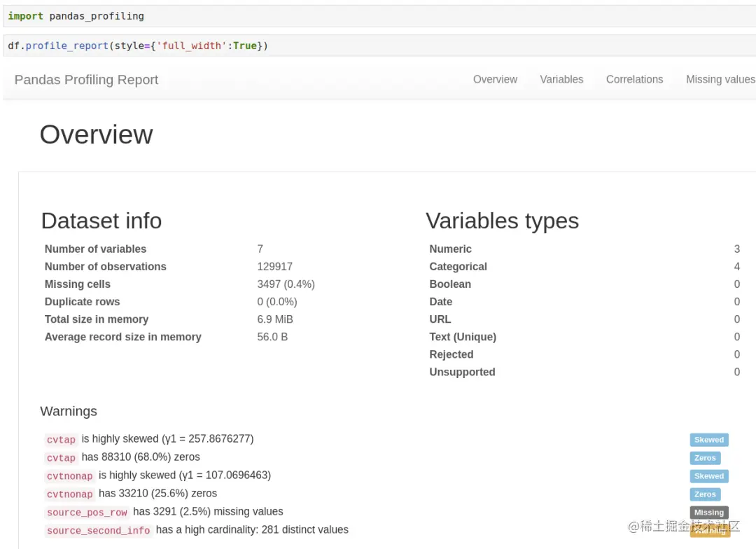Click the Overview page heading
The height and width of the screenshot is (549, 756).
[97, 134]
